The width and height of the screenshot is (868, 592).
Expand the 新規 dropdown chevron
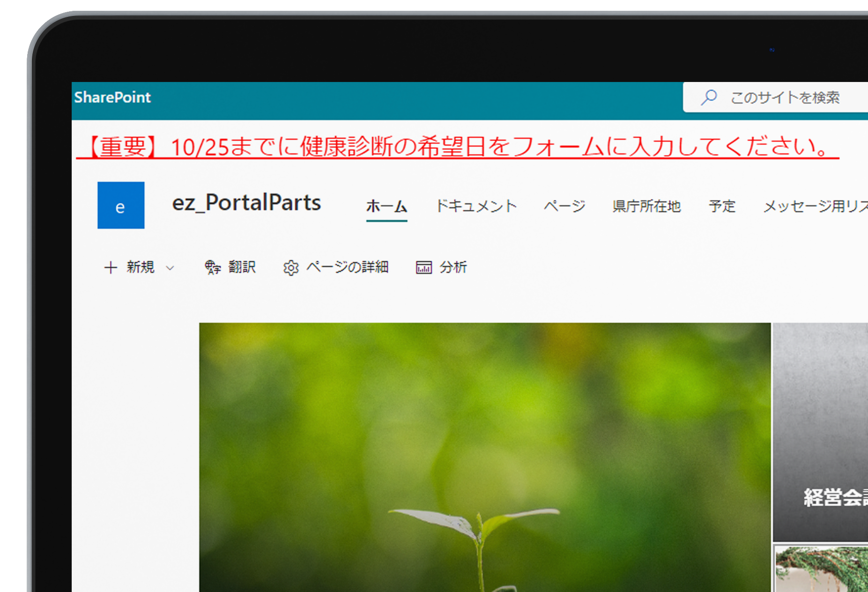coord(170,268)
